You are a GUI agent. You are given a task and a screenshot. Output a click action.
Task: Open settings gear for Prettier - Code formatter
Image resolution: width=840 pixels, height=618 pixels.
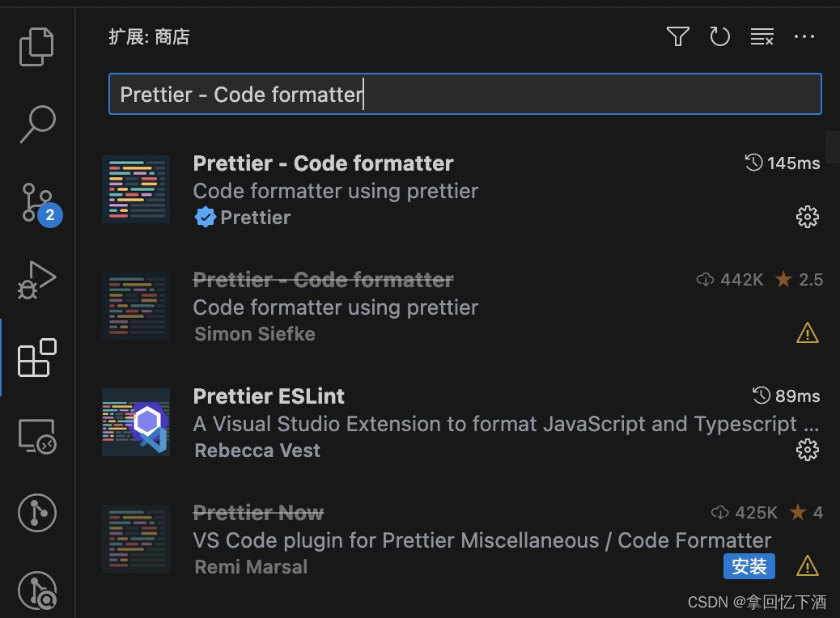808,216
